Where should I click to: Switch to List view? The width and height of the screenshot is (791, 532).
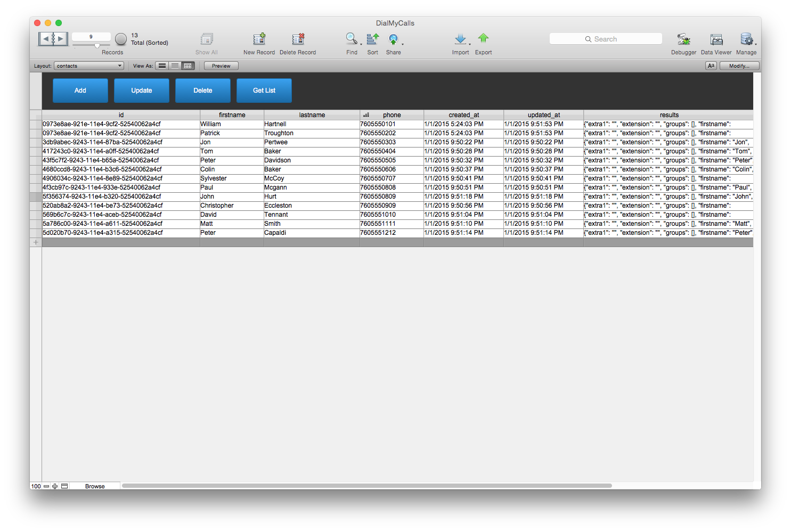175,66
